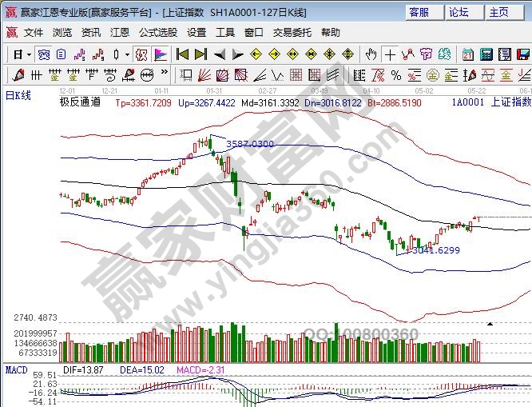Image resolution: width=532 pixels, height=407 pixels.
Task: Open the 江恩 menu
Action: click(x=120, y=33)
